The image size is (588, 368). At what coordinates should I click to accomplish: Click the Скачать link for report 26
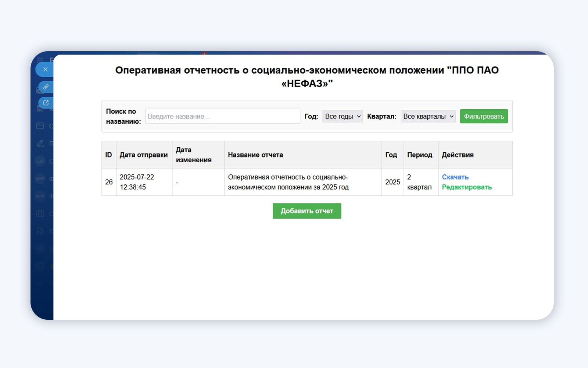coord(455,177)
